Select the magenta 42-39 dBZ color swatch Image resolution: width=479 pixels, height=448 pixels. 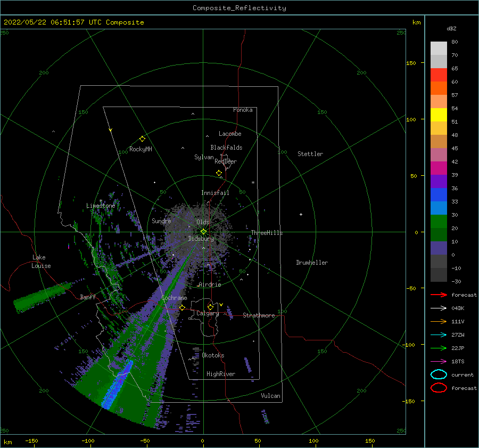[x=439, y=168]
